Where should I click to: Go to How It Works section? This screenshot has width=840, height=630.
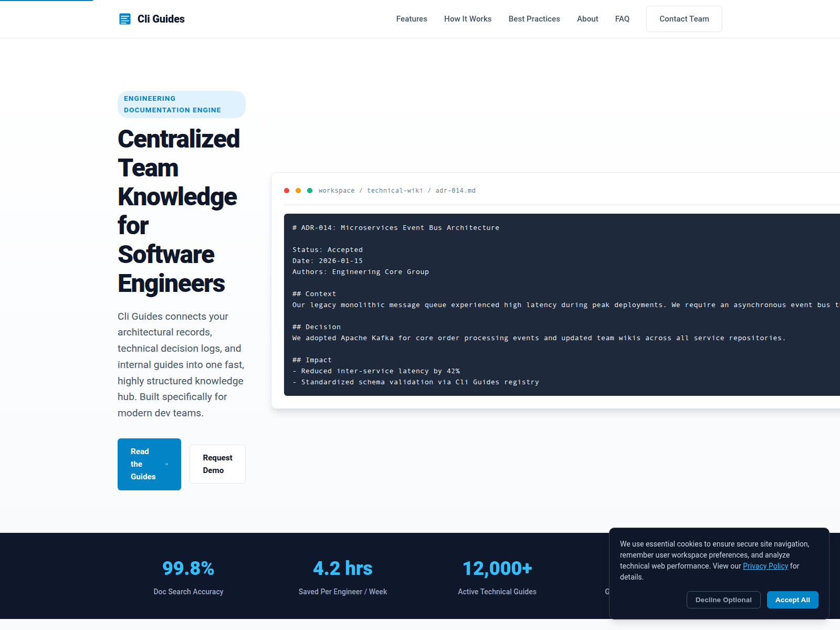[468, 19]
